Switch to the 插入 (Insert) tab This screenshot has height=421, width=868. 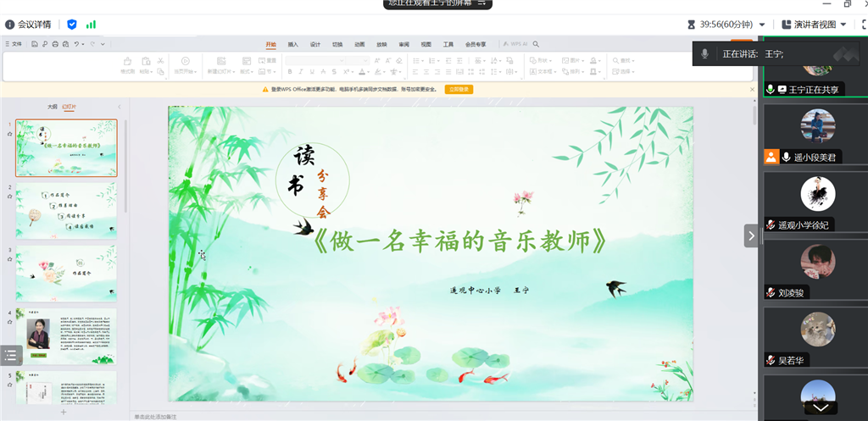(x=292, y=44)
